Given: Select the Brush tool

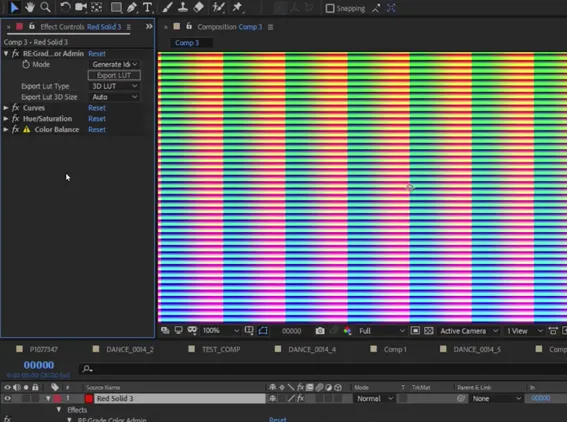Looking at the screenshot, I should coord(167,8).
